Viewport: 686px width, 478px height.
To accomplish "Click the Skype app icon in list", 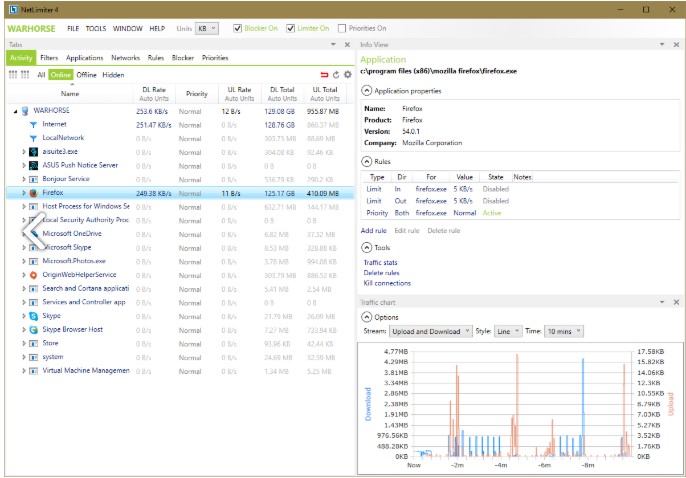I will point(34,315).
